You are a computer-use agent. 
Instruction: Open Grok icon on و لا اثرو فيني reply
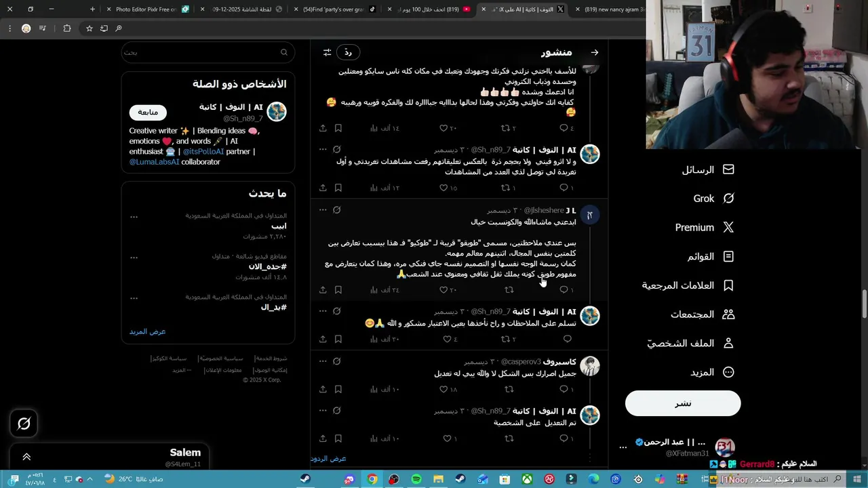click(x=336, y=149)
